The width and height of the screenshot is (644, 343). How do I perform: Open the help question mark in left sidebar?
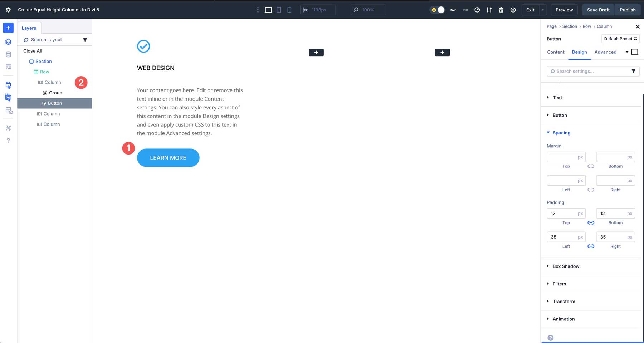coord(8,141)
